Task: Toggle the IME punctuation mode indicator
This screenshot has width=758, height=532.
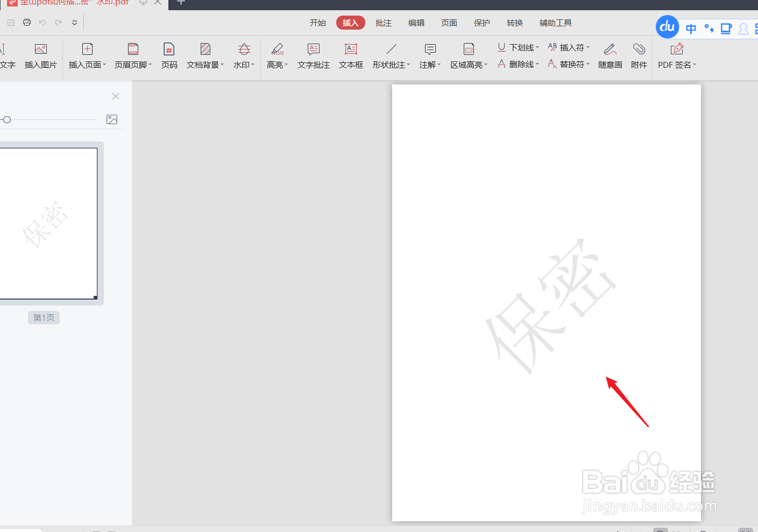Action: coord(709,29)
